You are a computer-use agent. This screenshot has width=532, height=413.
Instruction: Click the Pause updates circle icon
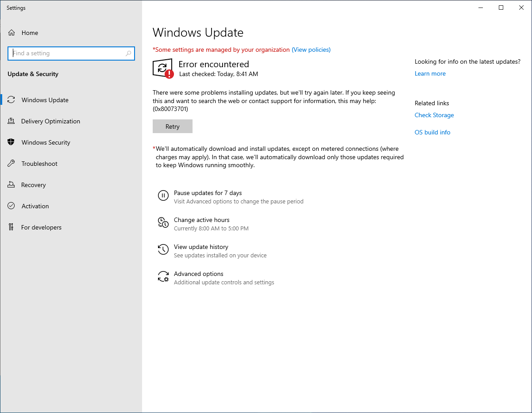163,195
